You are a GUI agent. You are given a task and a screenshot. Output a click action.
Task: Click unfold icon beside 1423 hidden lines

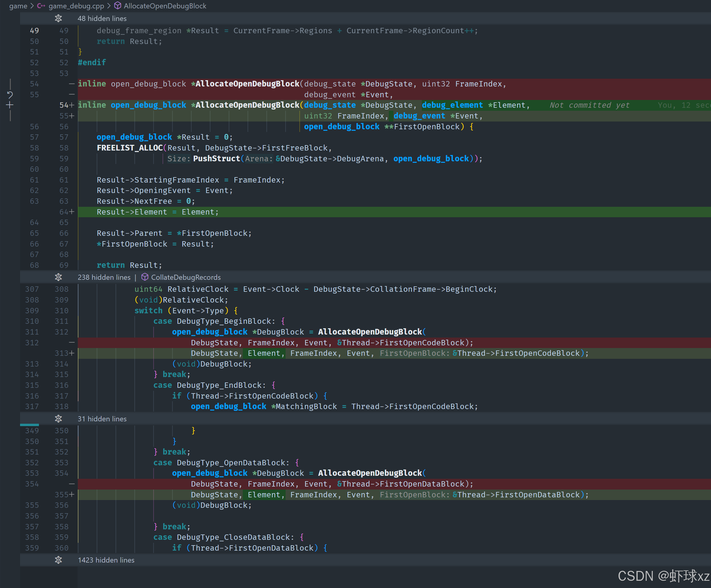click(58, 560)
